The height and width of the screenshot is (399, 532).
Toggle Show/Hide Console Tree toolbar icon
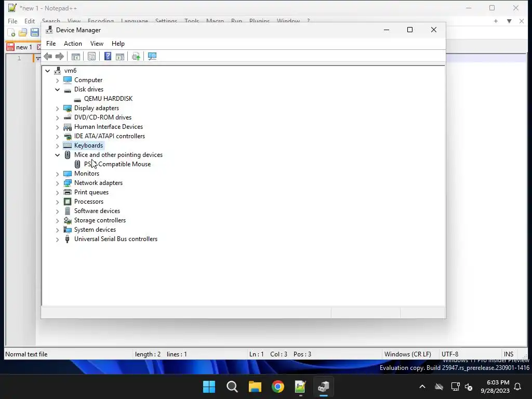pos(76,56)
